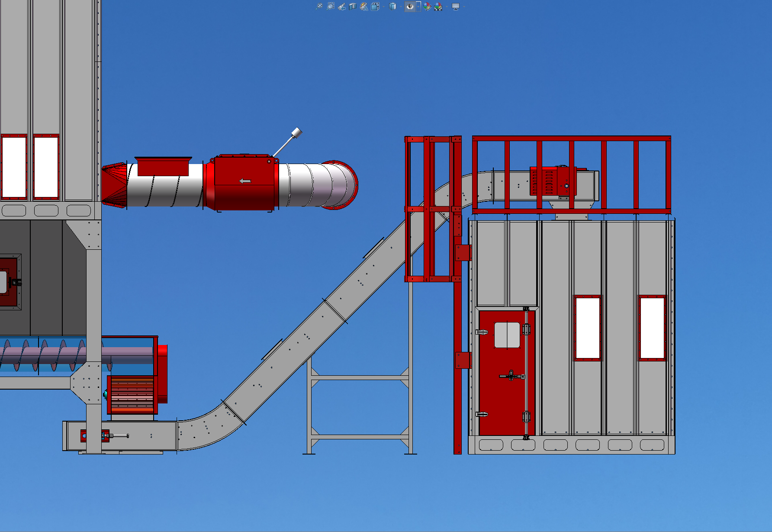Open Dynamic Annotation Views
The width and height of the screenshot is (772, 532).
coord(364,6)
